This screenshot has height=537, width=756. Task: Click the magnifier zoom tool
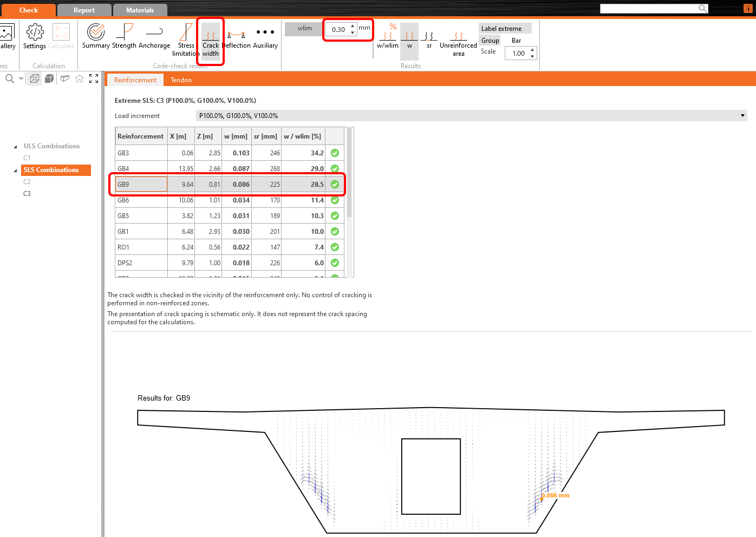coord(10,78)
